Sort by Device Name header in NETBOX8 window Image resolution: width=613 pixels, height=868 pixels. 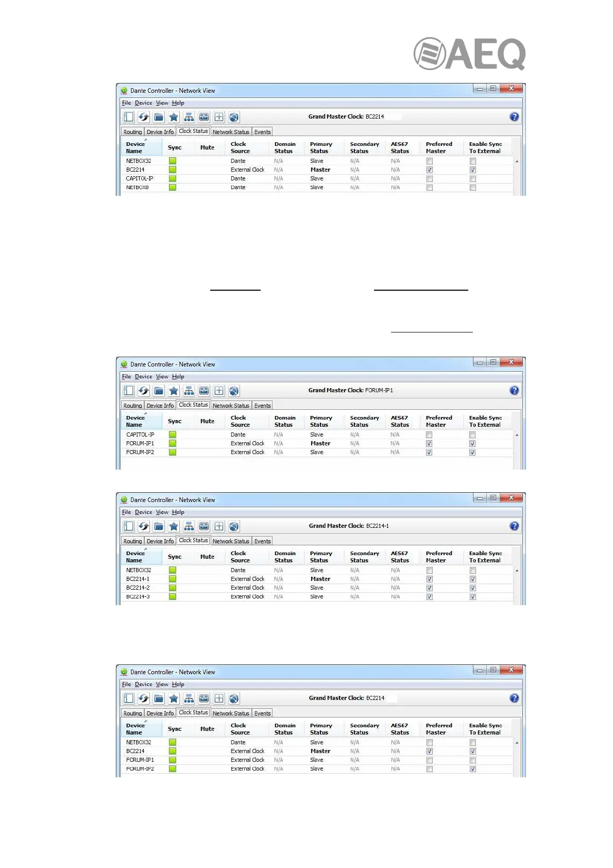(142, 147)
